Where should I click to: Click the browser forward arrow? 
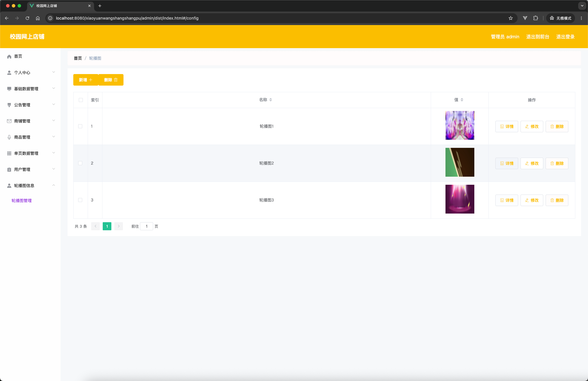click(17, 18)
